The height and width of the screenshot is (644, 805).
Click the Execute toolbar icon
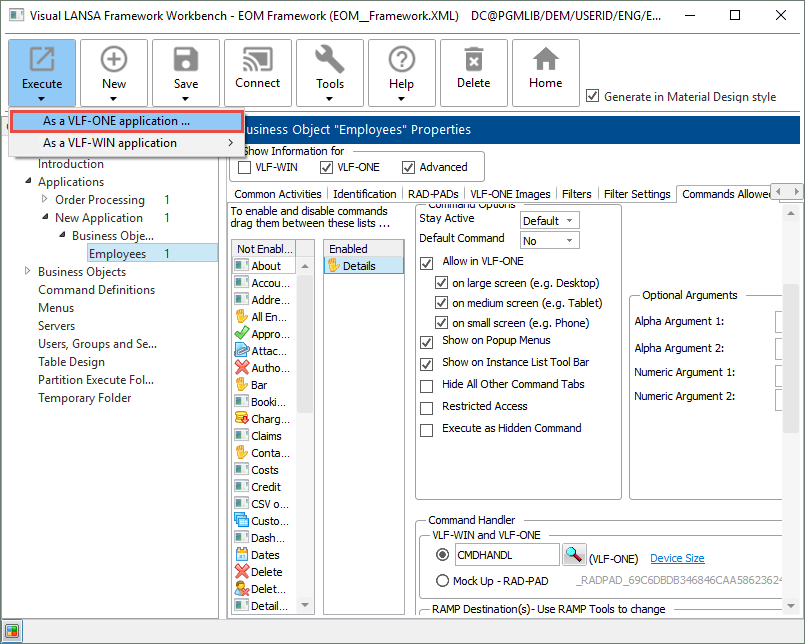click(42, 59)
